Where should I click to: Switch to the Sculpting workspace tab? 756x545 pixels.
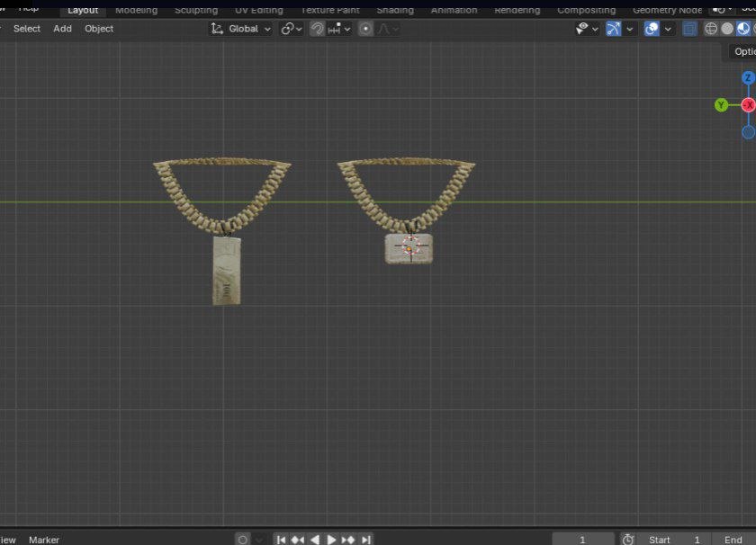point(196,10)
